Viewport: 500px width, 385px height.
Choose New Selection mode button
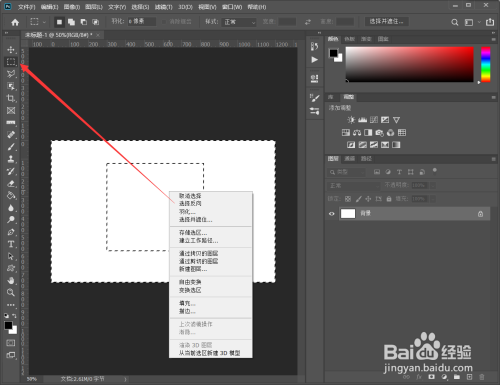tap(59, 22)
